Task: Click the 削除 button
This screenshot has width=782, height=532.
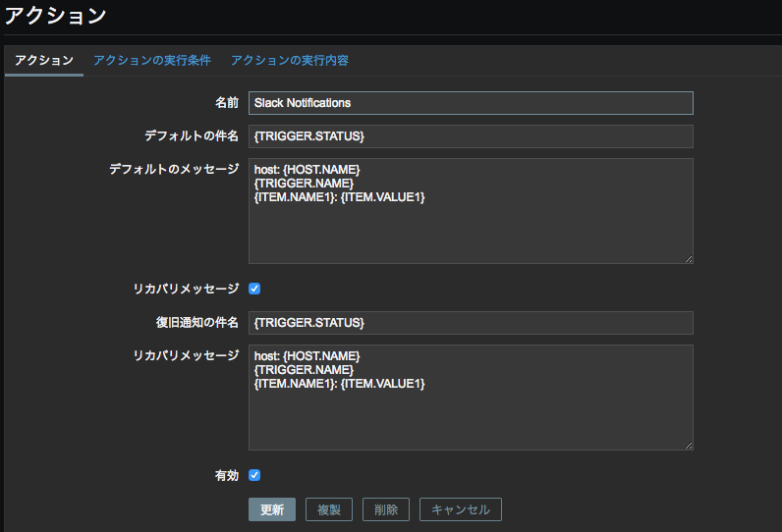Action: point(386,509)
